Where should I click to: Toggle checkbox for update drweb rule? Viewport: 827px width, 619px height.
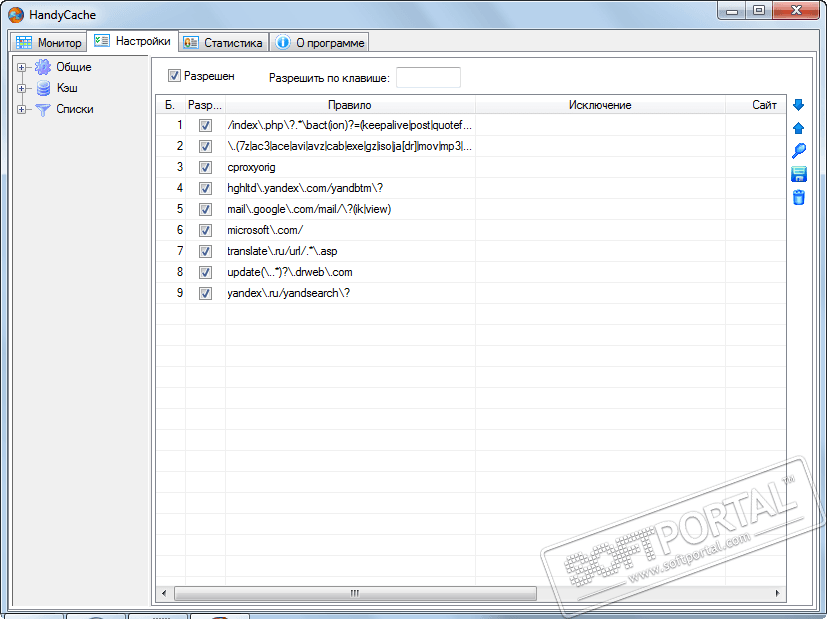[x=205, y=273]
